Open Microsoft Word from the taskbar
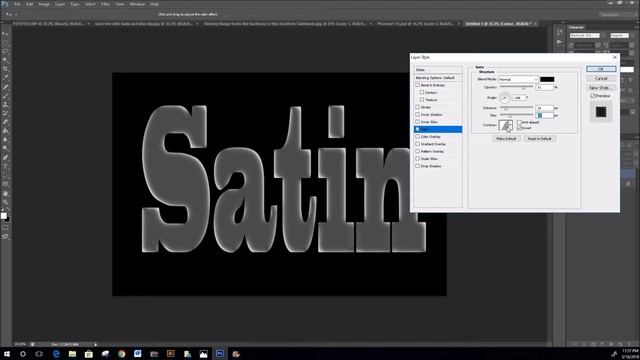The image size is (640, 360). coord(138,354)
